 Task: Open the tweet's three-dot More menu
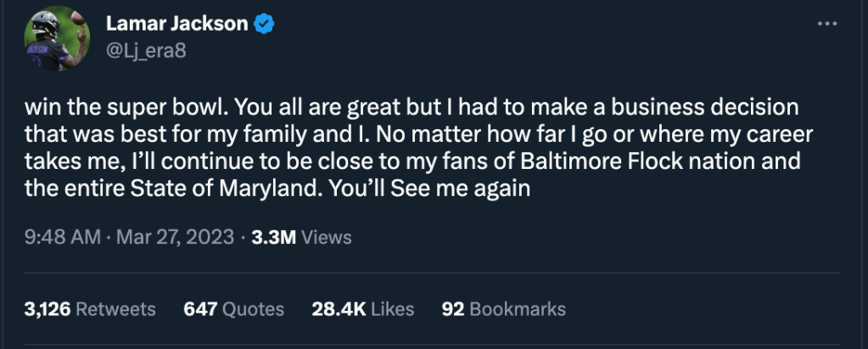(x=826, y=25)
